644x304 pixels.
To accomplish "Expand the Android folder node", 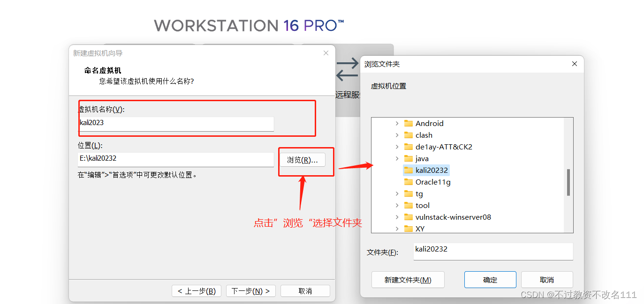I will 397,123.
